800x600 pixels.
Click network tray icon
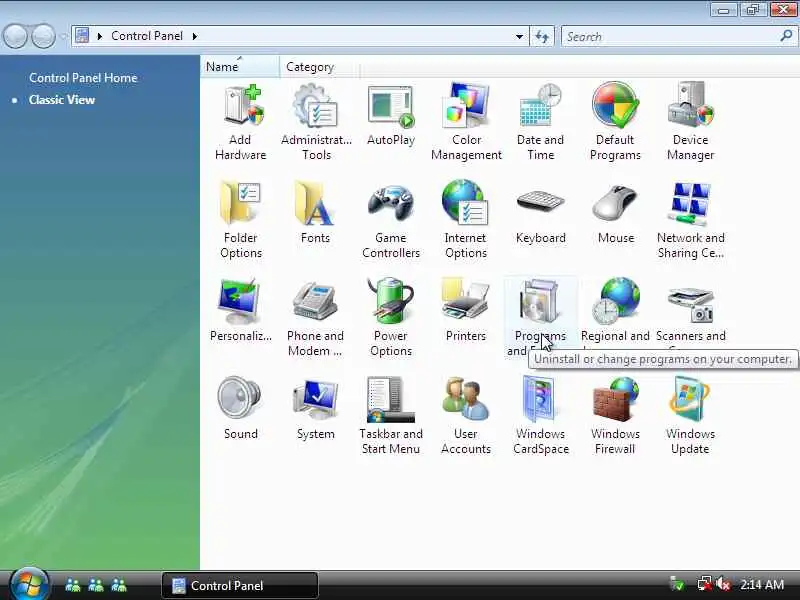(704, 585)
